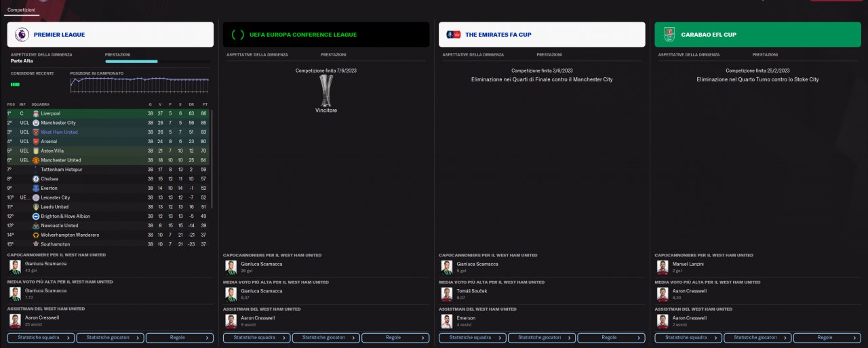Image resolution: width=868 pixels, height=348 pixels.
Task: Switch to the Competizioni tab
Action: pos(20,10)
